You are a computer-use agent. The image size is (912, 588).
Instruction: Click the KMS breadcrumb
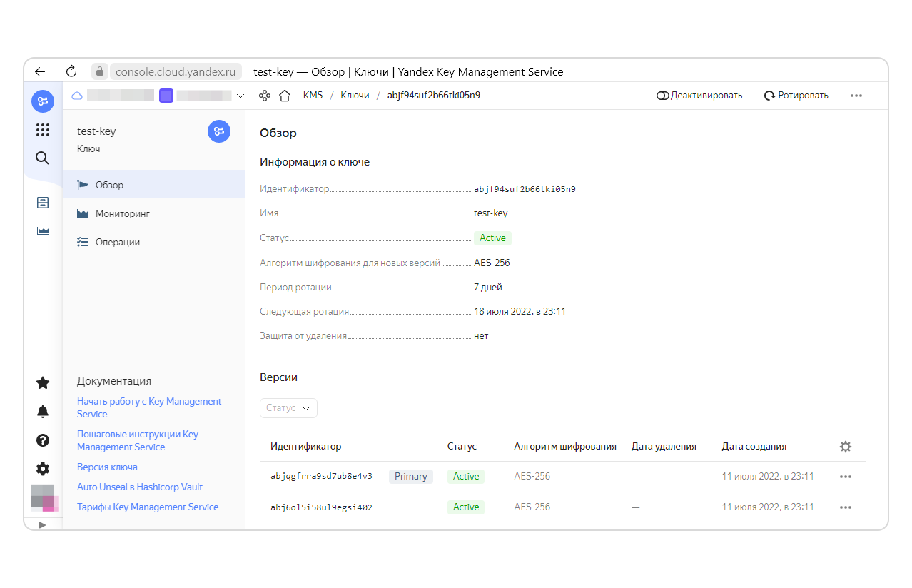(x=313, y=96)
